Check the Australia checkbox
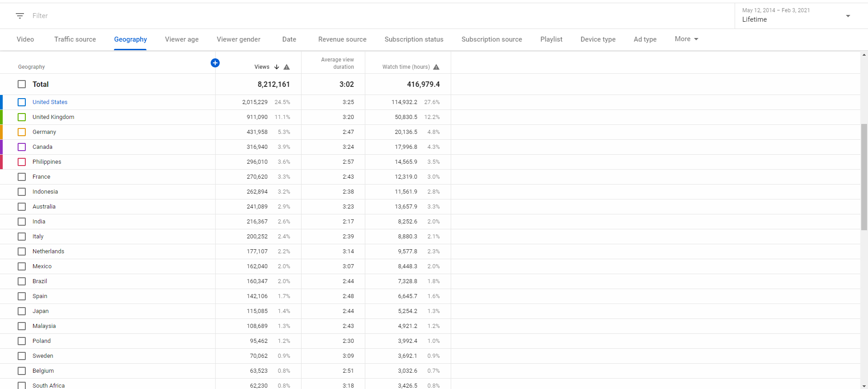Image resolution: width=868 pixels, height=389 pixels. pyautogui.click(x=22, y=207)
